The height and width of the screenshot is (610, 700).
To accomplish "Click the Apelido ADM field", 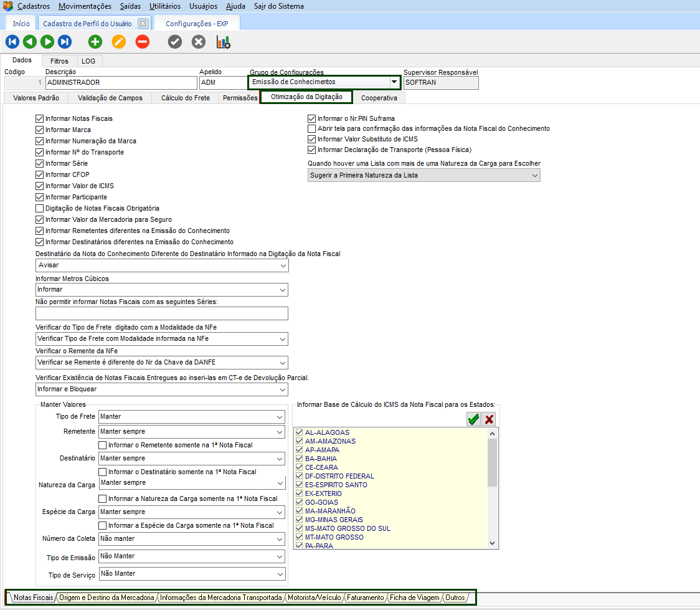I will tap(222, 83).
